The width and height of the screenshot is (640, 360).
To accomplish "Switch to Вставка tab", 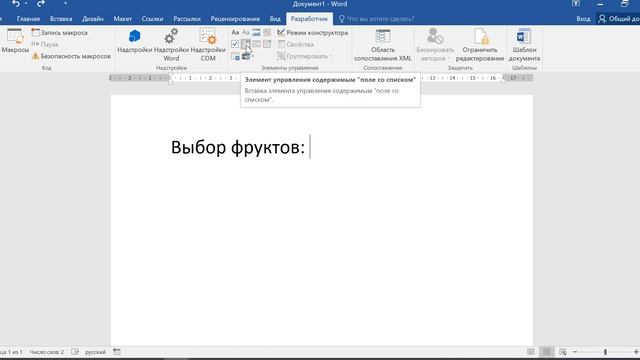I will coord(61,19).
